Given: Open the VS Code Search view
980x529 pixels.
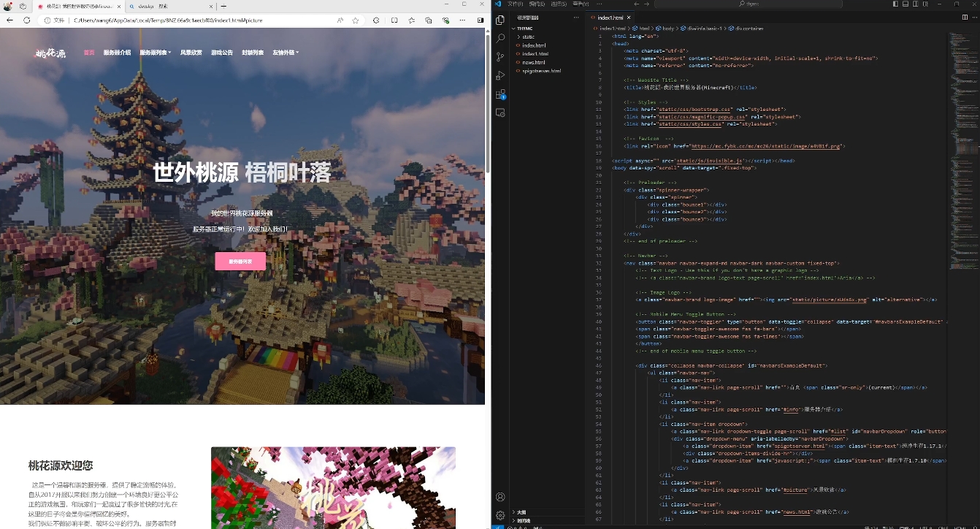Looking at the screenshot, I should [x=500, y=38].
